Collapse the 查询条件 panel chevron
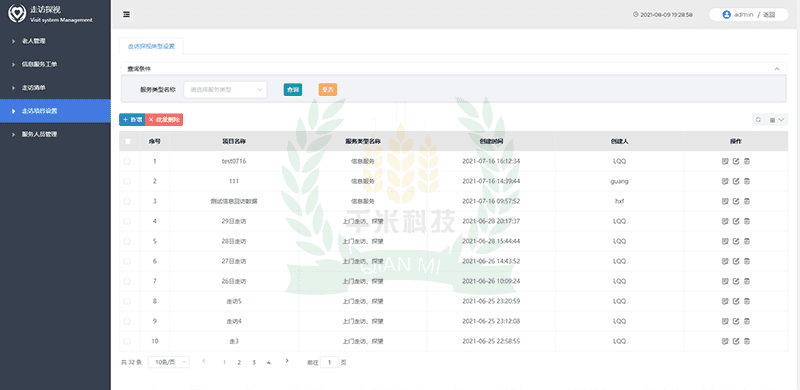The height and width of the screenshot is (390, 800). 777,69
